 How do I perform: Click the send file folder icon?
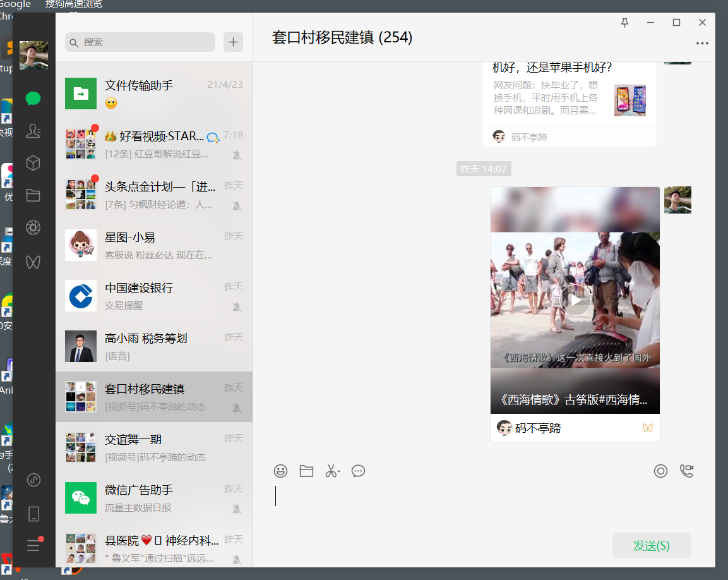306,471
